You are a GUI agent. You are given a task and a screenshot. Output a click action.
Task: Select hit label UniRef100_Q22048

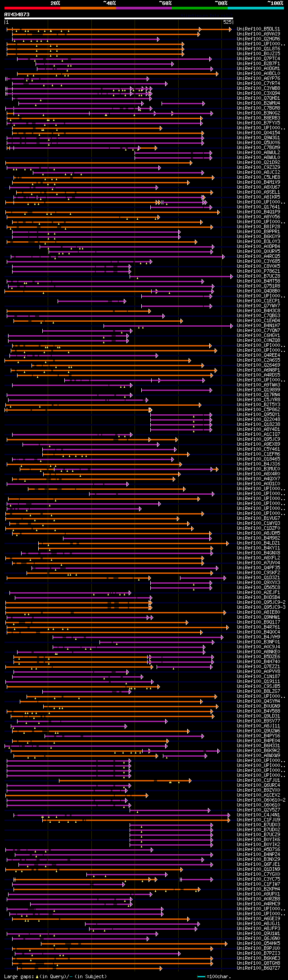click(258, 420)
